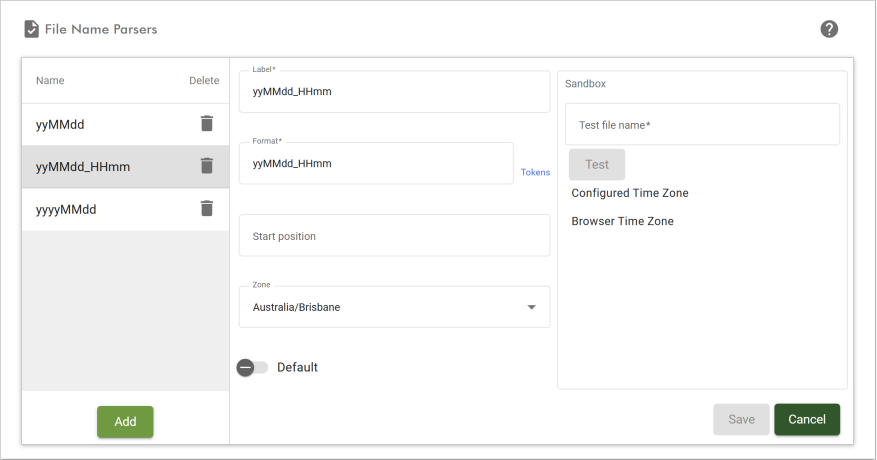This screenshot has width=877, height=460.
Task: Click the Save button
Action: point(741,419)
